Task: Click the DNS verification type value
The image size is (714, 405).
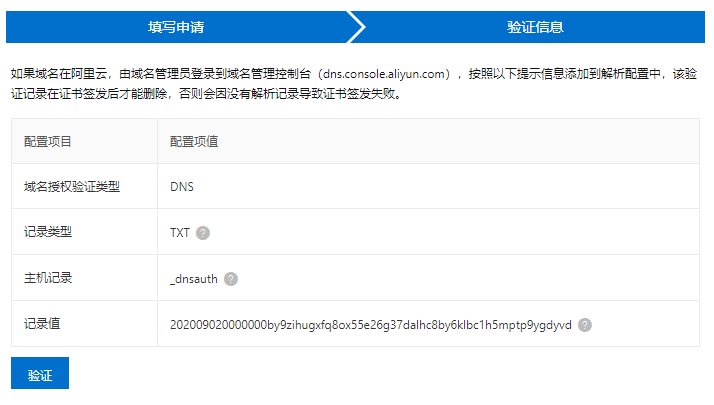Action: [182, 186]
